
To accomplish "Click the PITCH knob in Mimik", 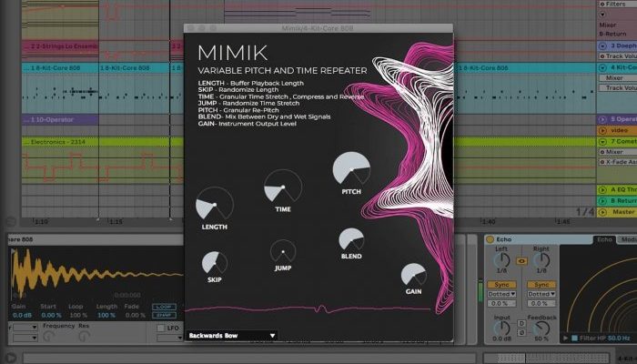I will point(352,170).
